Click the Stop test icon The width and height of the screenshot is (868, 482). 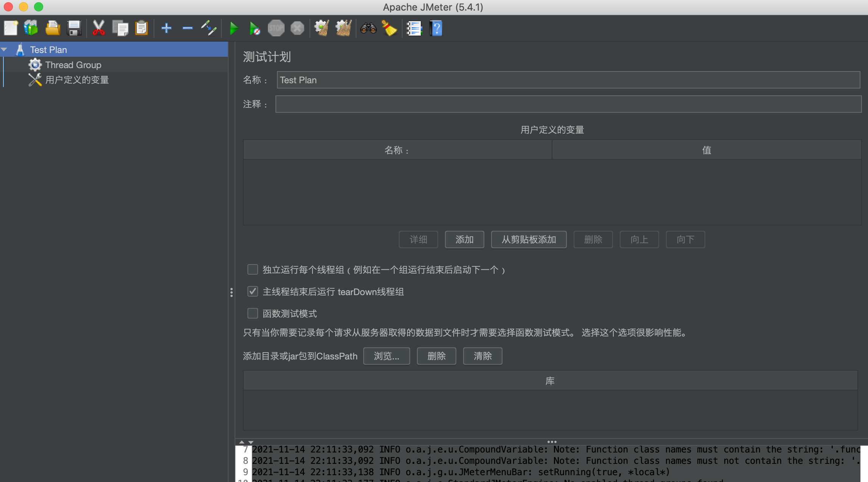point(276,28)
